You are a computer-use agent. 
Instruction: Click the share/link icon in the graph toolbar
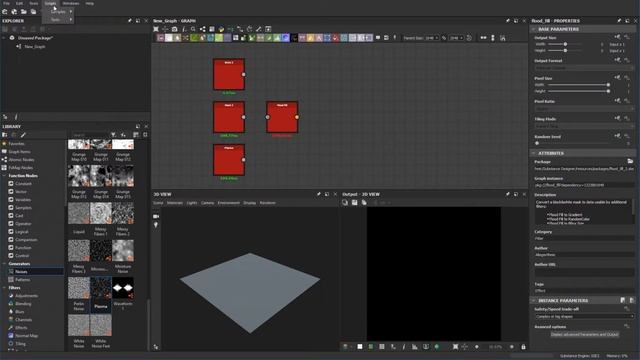click(202, 29)
